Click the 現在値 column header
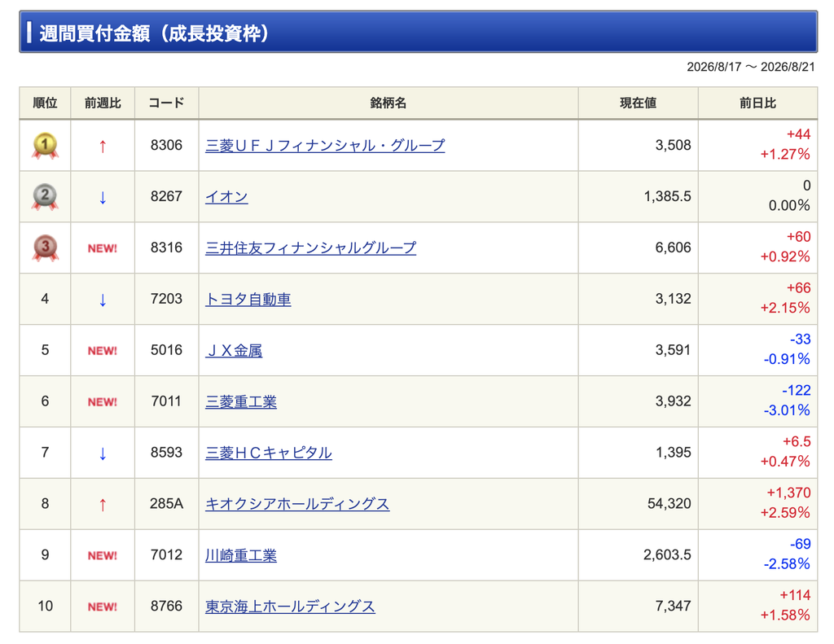This screenshot has width=834, height=644. pyautogui.click(x=639, y=103)
